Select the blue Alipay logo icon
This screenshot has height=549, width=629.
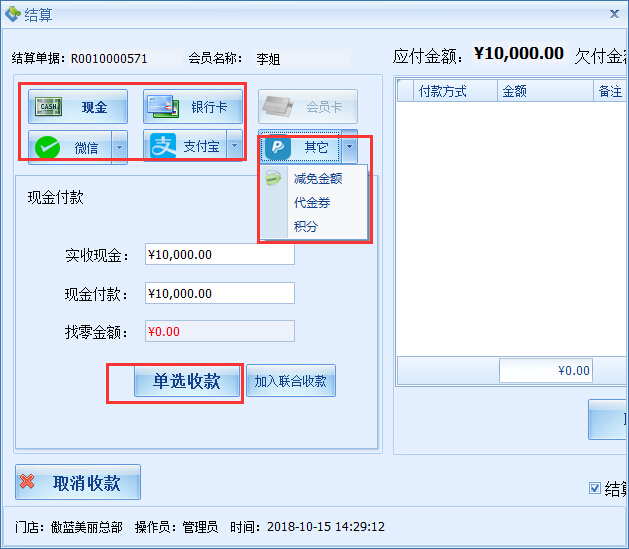click(x=163, y=147)
